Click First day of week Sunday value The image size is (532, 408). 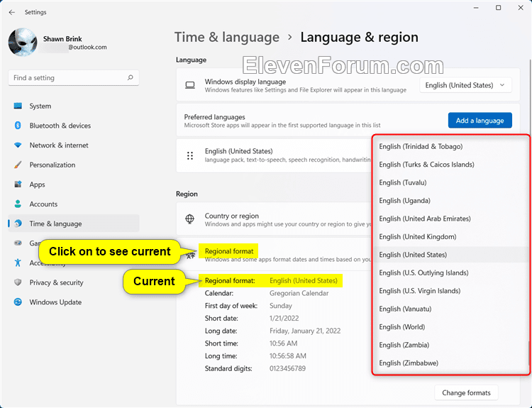pos(281,306)
